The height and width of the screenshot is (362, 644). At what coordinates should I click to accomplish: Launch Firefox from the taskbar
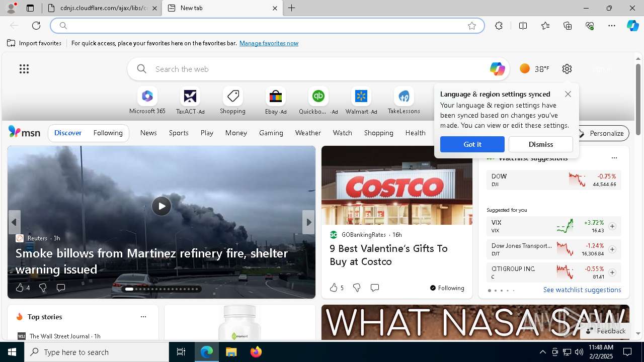256,352
